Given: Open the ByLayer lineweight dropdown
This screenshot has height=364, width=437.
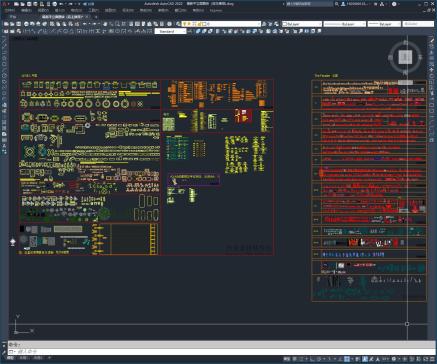Looking at the screenshot, I should coord(384,24).
